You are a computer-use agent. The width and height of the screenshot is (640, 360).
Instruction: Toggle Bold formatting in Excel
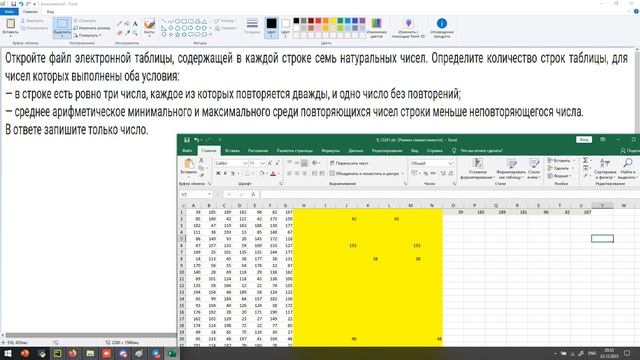pyautogui.click(x=218, y=173)
